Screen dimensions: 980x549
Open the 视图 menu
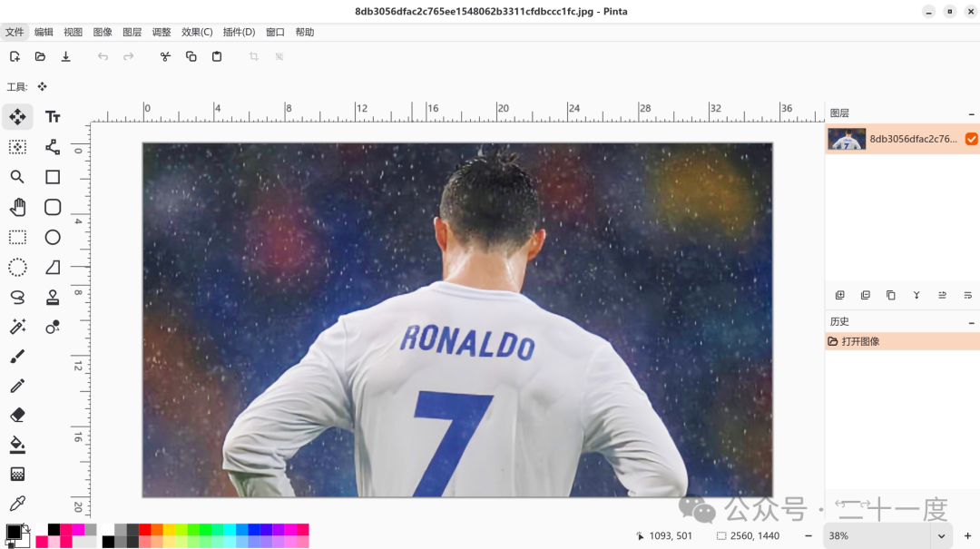coord(73,32)
